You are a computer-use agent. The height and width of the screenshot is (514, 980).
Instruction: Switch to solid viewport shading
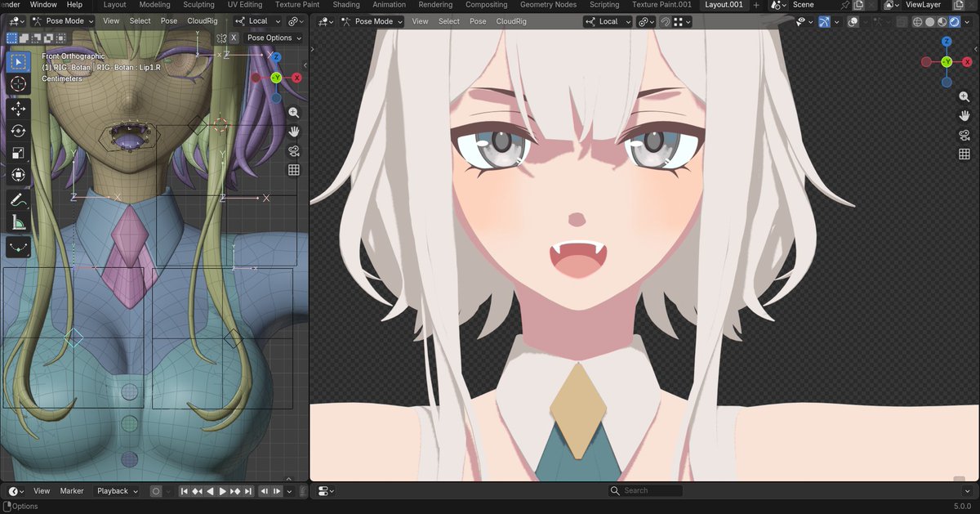coord(929,22)
